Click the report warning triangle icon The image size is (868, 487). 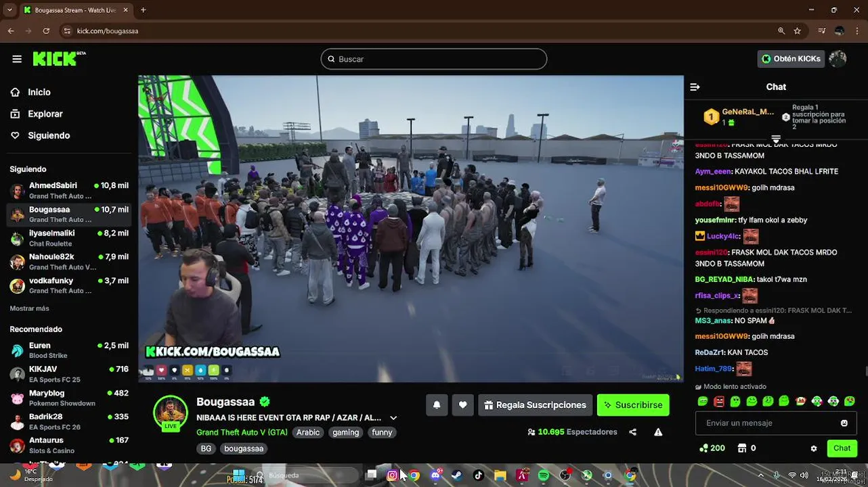coord(658,432)
